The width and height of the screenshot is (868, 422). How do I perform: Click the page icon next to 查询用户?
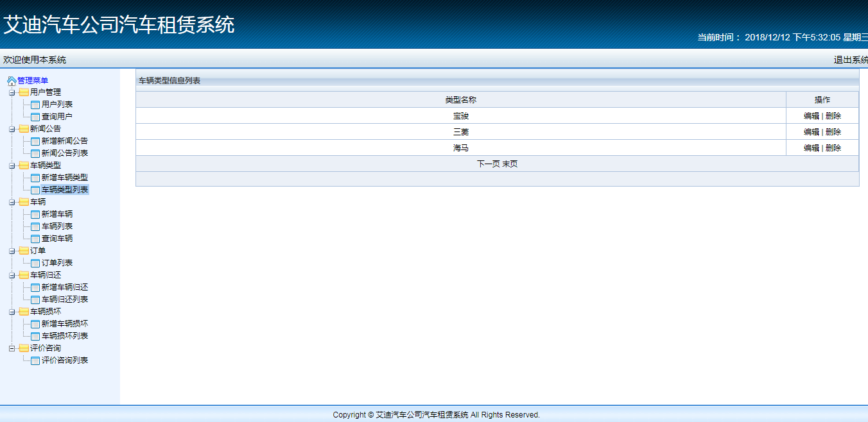pos(35,117)
